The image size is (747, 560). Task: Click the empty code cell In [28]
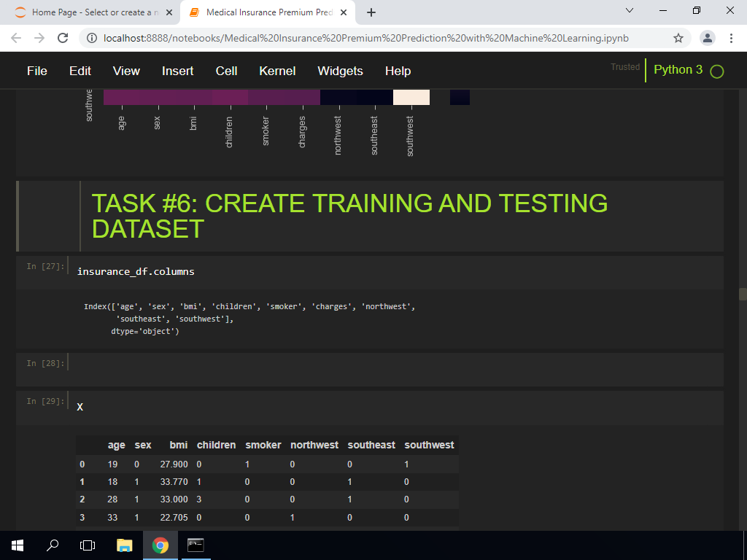tap(398, 368)
